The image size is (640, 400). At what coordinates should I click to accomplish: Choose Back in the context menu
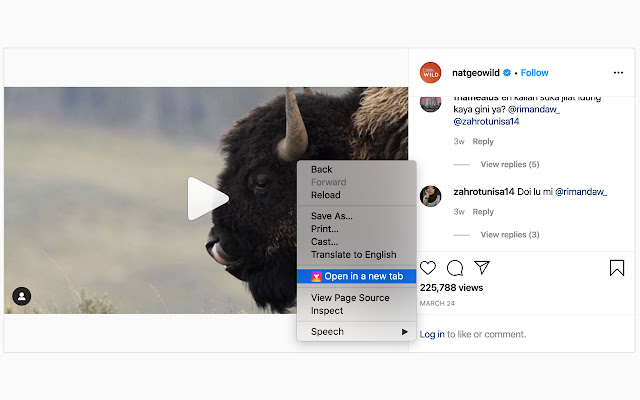[x=356, y=169]
